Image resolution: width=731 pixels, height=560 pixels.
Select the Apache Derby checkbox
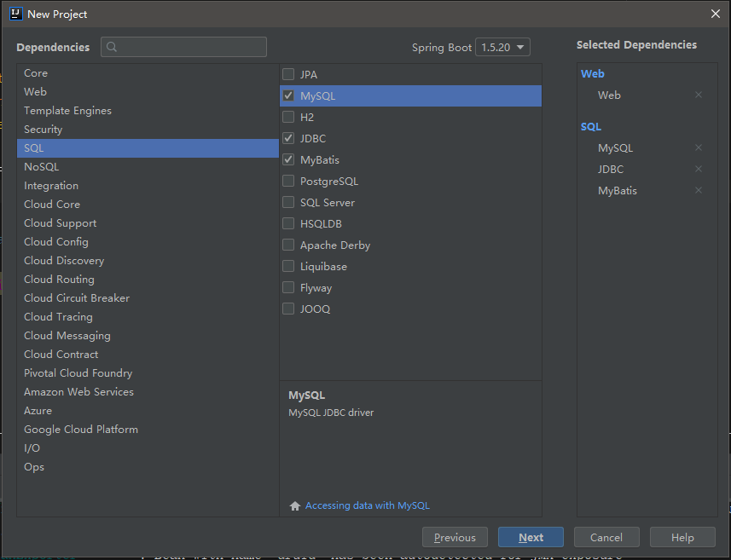click(x=288, y=245)
